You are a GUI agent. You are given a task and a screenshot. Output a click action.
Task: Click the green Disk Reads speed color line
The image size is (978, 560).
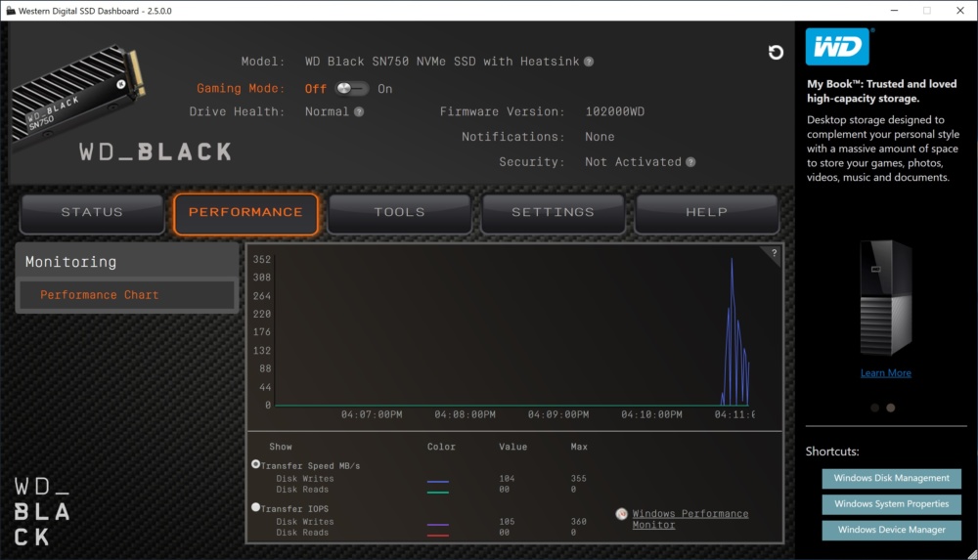pyautogui.click(x=438, y=492)
